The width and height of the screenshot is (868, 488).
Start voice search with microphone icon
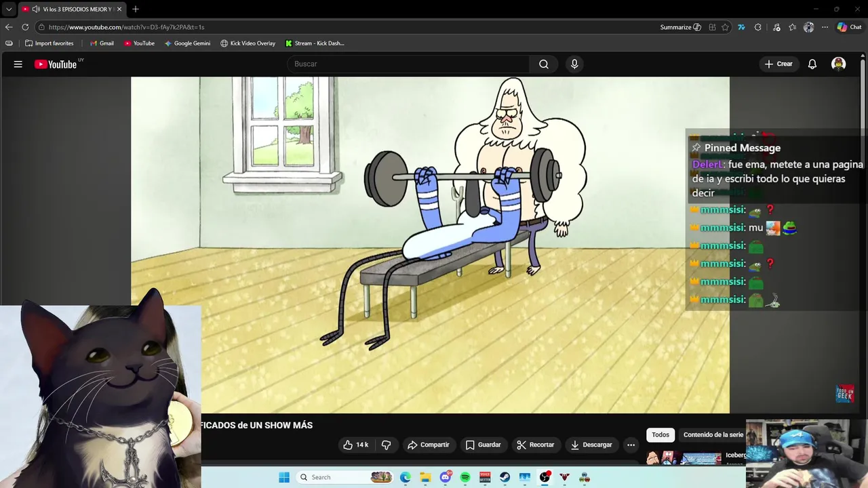coord(574,64)
